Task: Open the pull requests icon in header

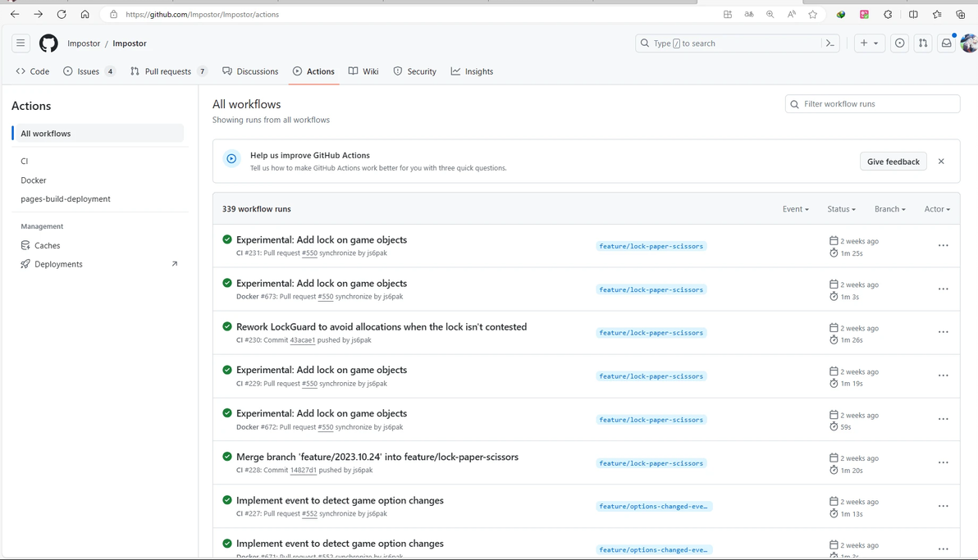Action: [923, 43]
